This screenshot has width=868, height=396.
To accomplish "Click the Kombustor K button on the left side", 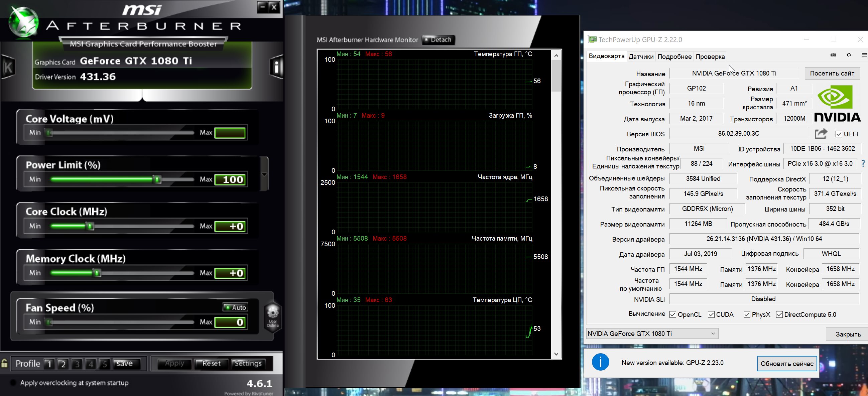I will pyautogui.click(x=7, y=67).
